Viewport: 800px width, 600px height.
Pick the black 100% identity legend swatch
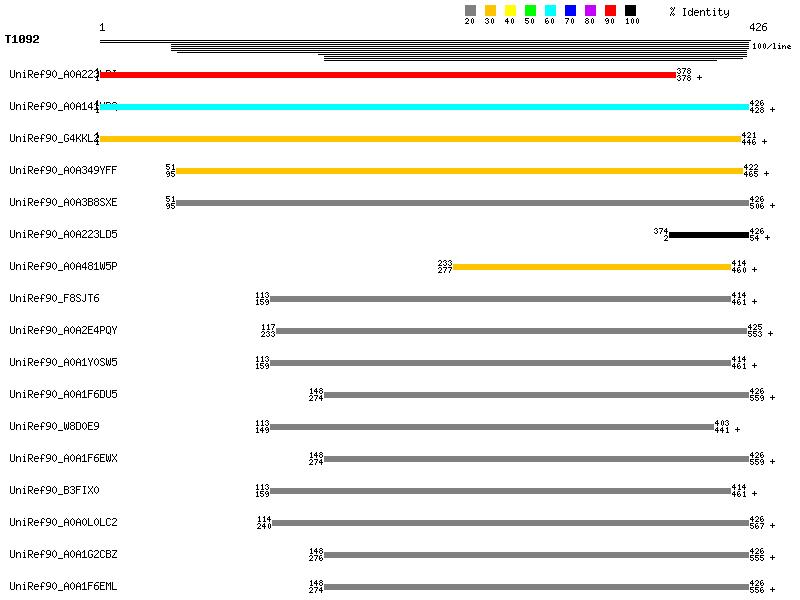click(630, 11)
